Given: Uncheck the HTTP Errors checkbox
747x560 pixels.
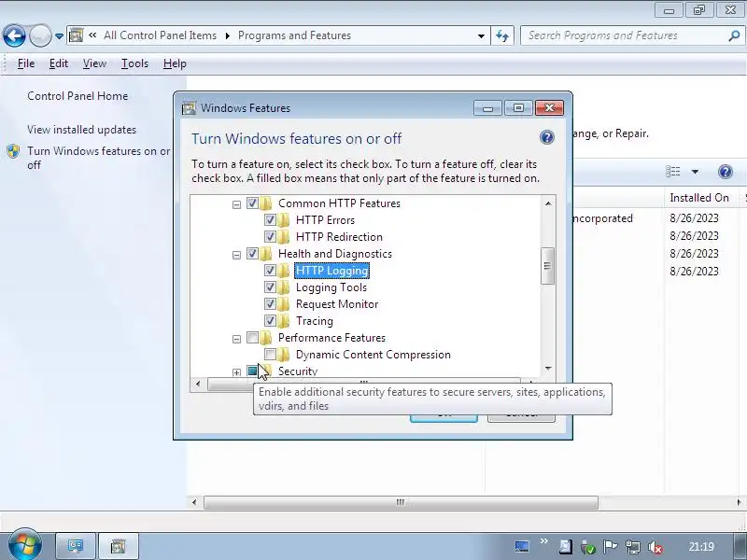Looking at the screenshot, I should click(270, 220).
